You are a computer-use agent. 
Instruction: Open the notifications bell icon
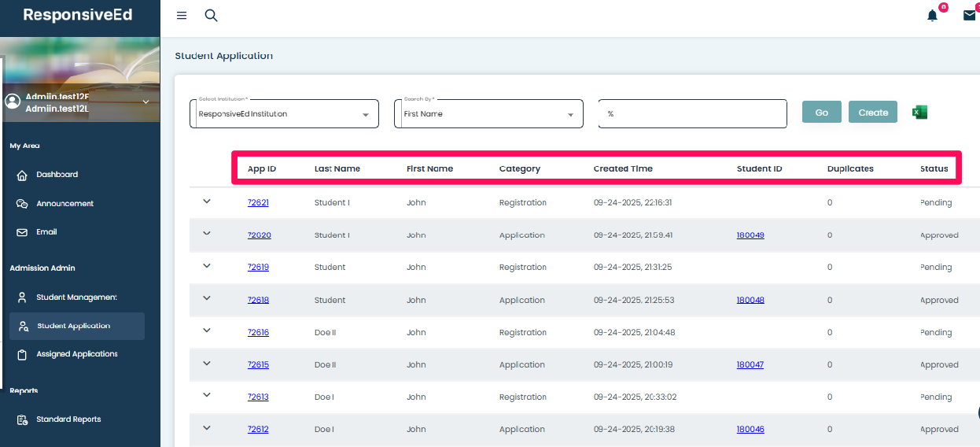pyautogui.click(x=932, y=16)
